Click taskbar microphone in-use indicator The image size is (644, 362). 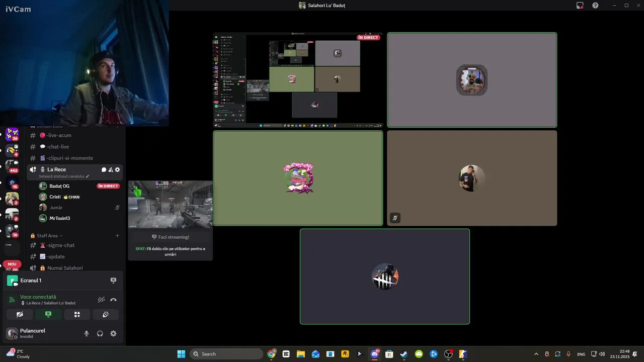pos(569,354)
